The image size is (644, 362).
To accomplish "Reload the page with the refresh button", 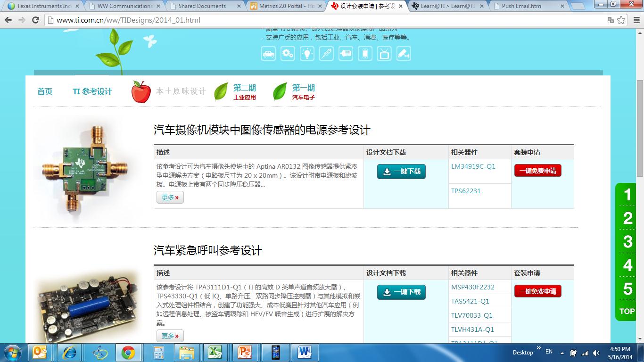I will point(35,20).
